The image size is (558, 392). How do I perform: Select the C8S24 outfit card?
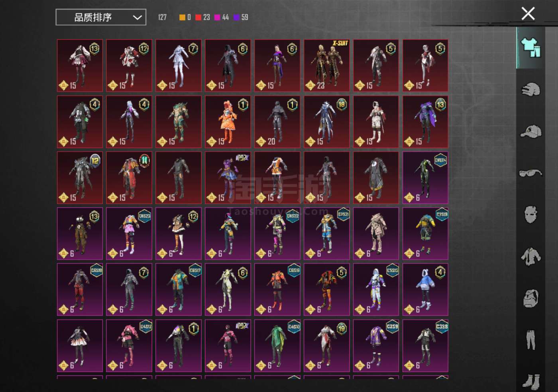pyautogui.click(x=426, y=178)
